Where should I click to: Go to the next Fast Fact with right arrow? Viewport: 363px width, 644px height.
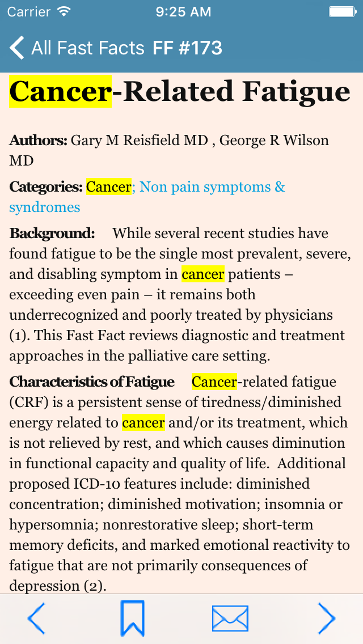click(x=326, y=618)
